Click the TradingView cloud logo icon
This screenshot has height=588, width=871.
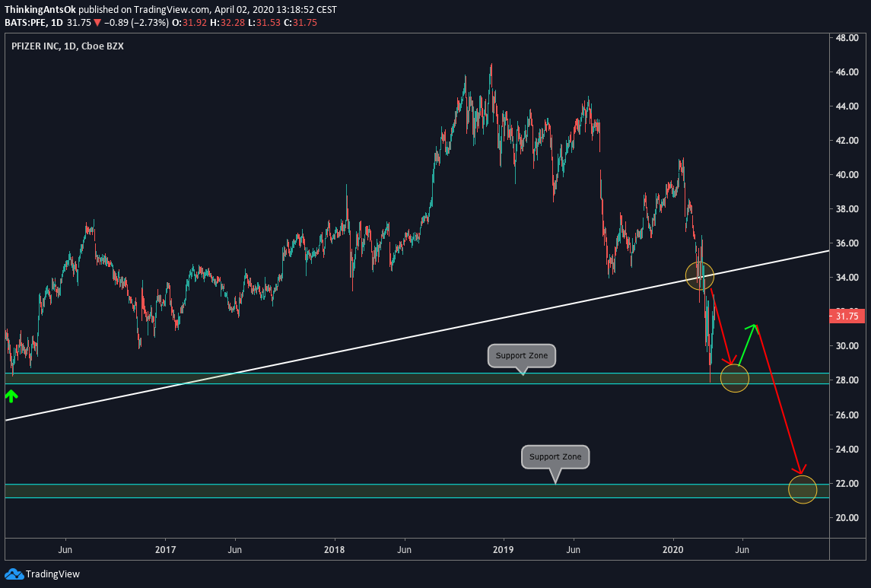pos(14,574)
